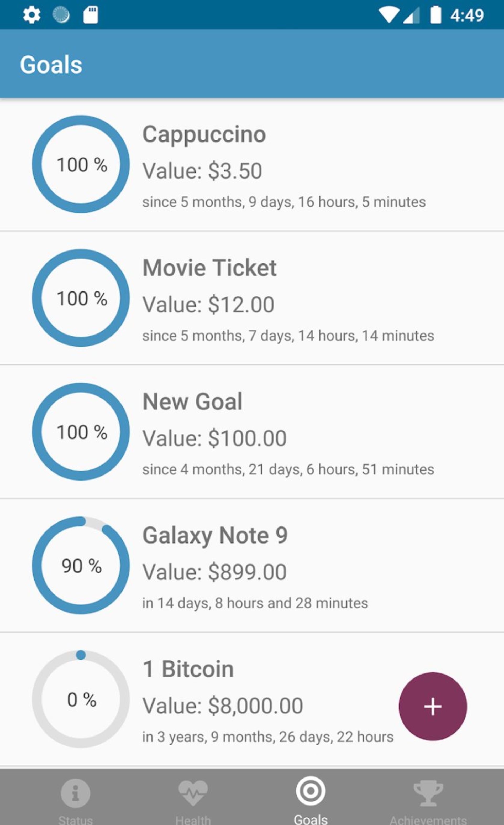This screenshot has height=825, width=504.
Task: Click the Cappuccino 100% progress ring
Action: coord(81,164)
